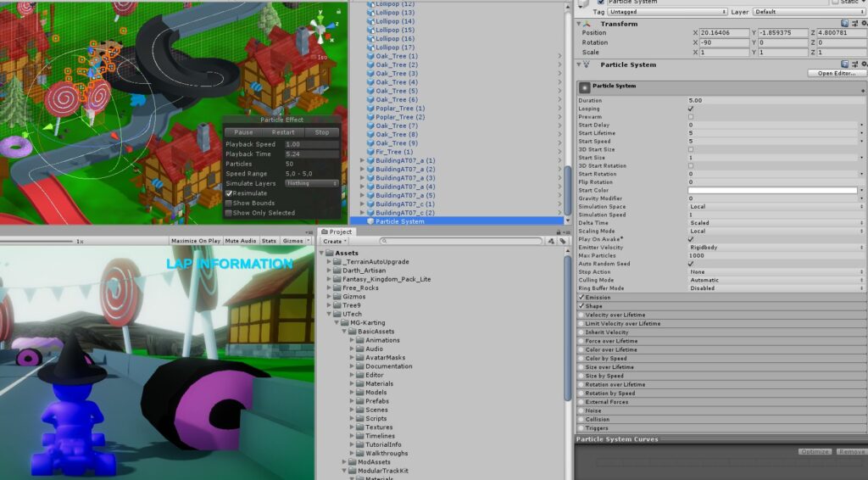Viewport: 868px width, 480px height.
Task: Click the scene orientation gizmo
Action: point(320,33)
